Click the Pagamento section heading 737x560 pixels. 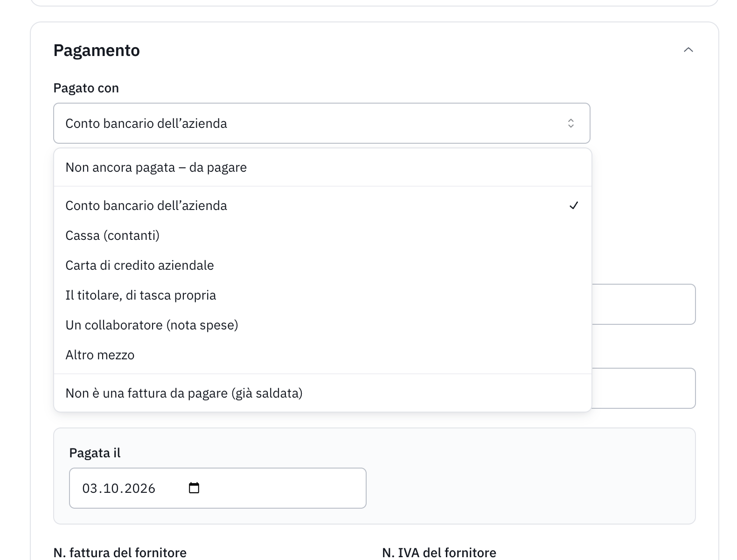(x=97, y=50)
